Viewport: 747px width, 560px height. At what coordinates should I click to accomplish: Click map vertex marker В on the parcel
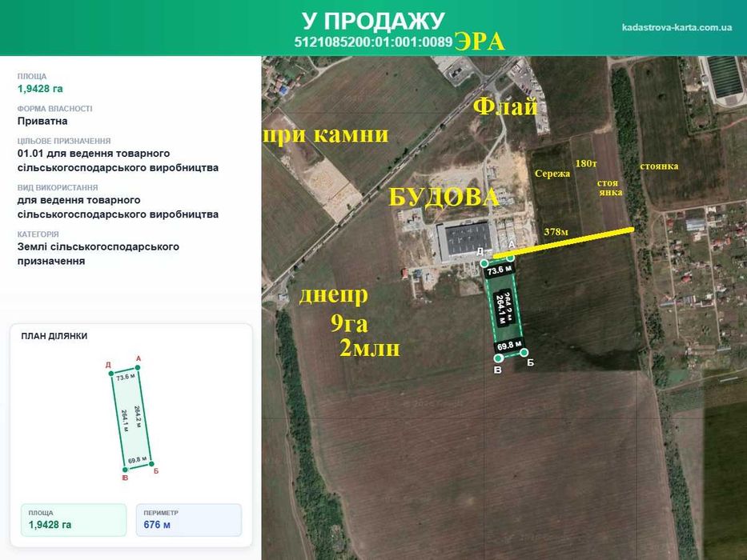498,358
